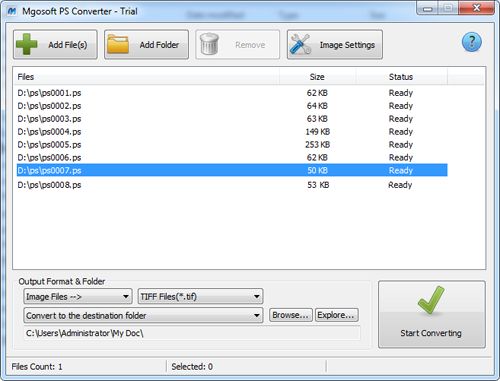Screen dimensions: 500x381
Task: Click the Explore... button
Action: (x=337, y=315)
